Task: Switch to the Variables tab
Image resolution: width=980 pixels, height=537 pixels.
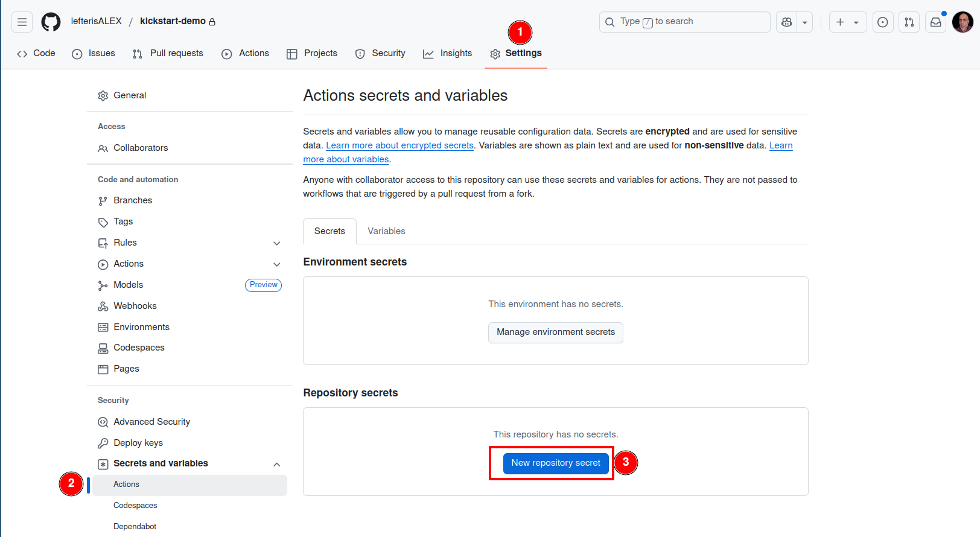Action: (x=386, y=231)
